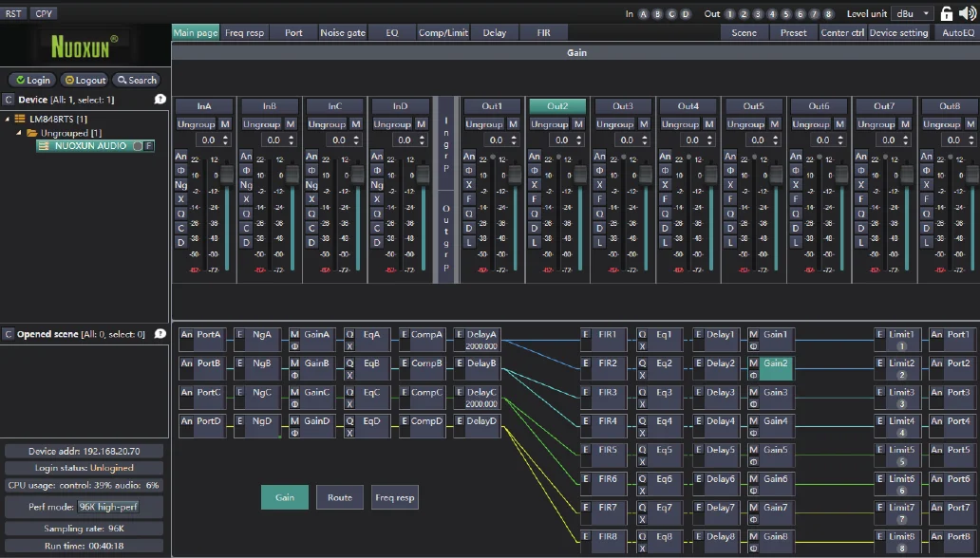Mute the Out5 channel
This screenshot has width=980, height=558.
(x=774, y=124)
